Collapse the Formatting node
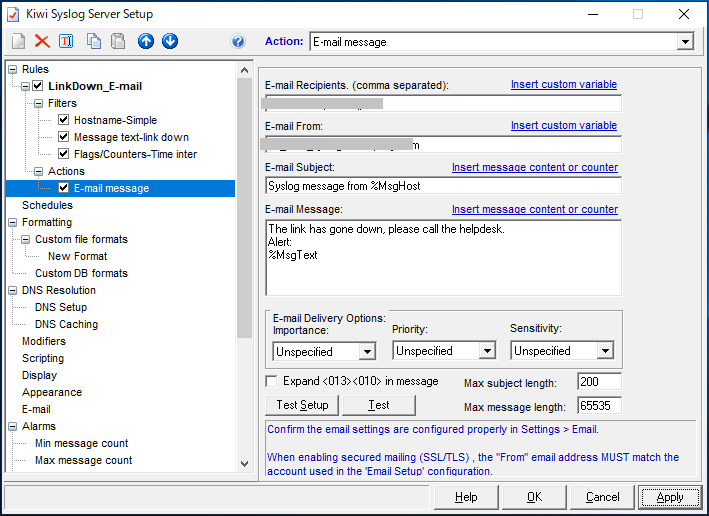Viewport: 709px width, 516px height. pyautogui.click(x=13, y=222)
